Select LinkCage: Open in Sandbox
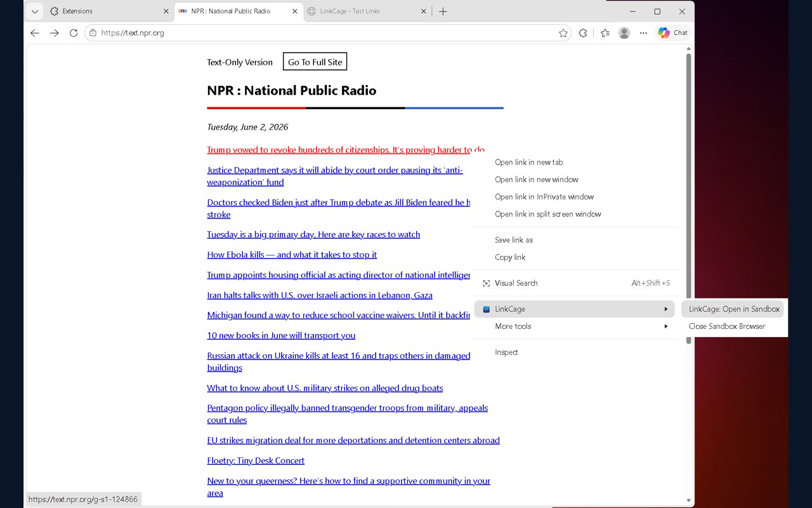 tap(734, 309)
